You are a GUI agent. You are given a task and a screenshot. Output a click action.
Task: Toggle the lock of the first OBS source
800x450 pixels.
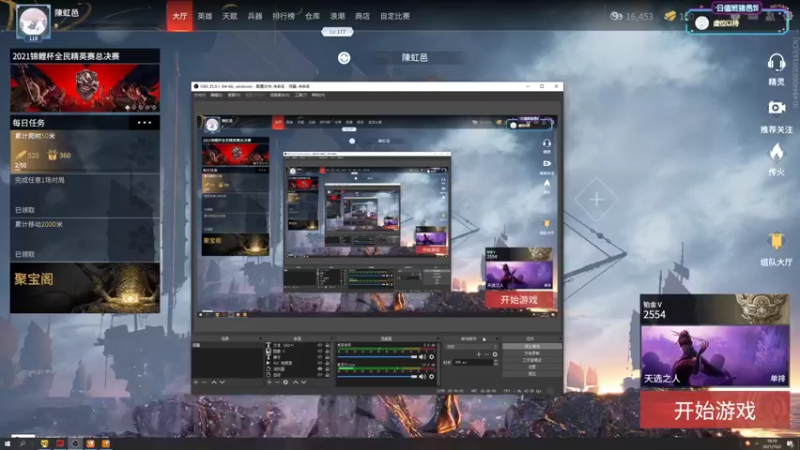coord(328,345)
